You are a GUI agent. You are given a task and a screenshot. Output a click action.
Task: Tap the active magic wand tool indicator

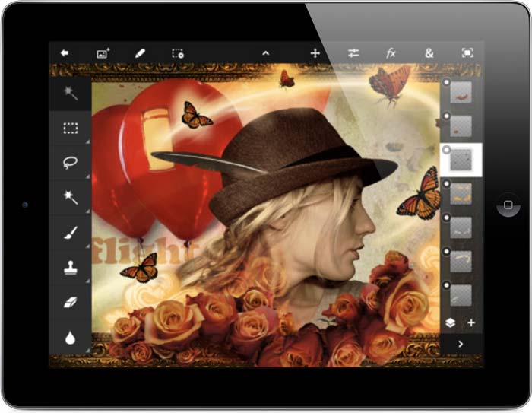click(71, 93)
